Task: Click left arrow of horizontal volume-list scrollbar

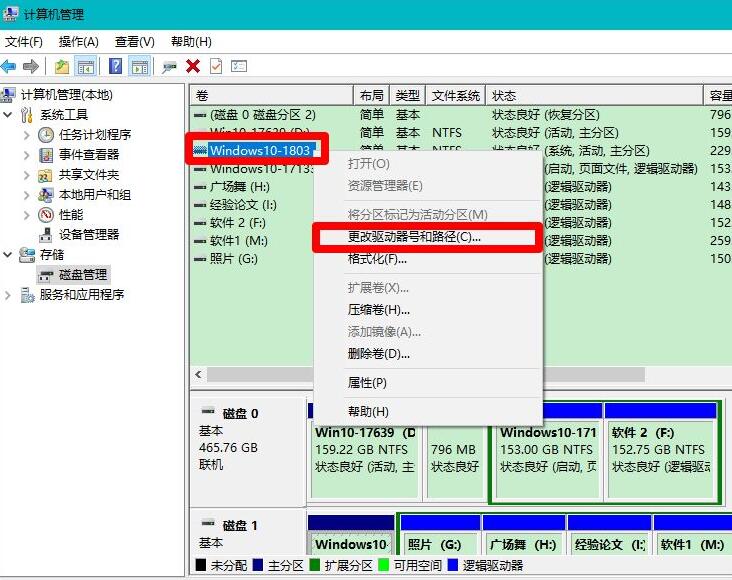Action: [198, 374]
